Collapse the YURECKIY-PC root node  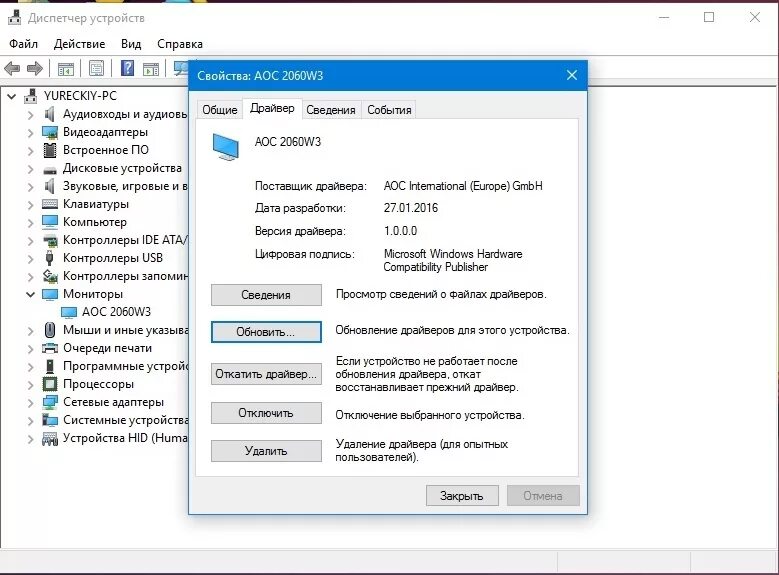[11, 96]
